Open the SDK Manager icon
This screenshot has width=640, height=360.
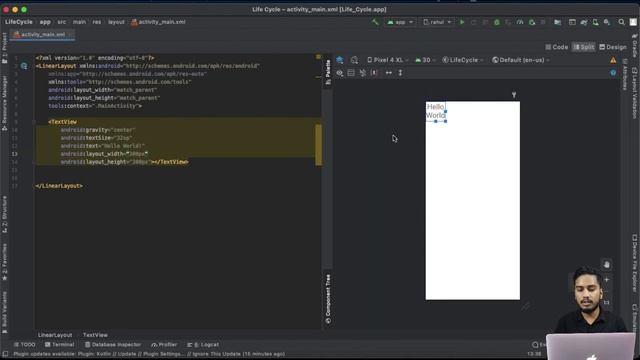tap(607, 22)
